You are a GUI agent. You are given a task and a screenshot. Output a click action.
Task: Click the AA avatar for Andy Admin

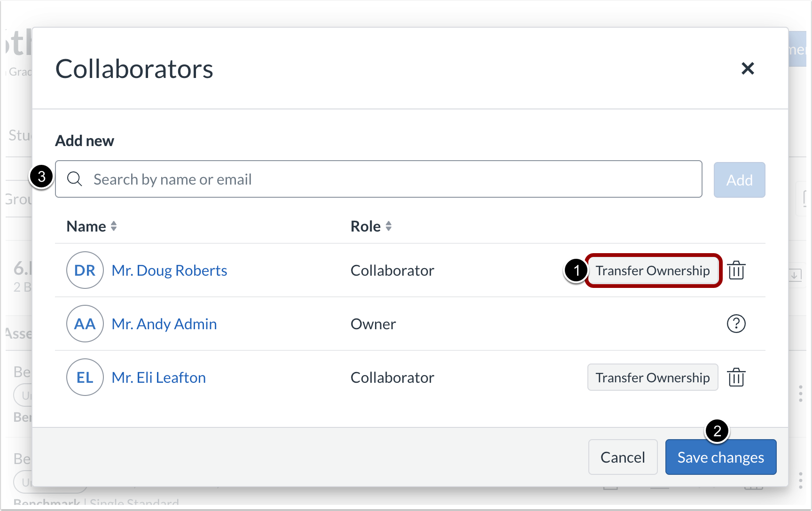pos(85,324)
